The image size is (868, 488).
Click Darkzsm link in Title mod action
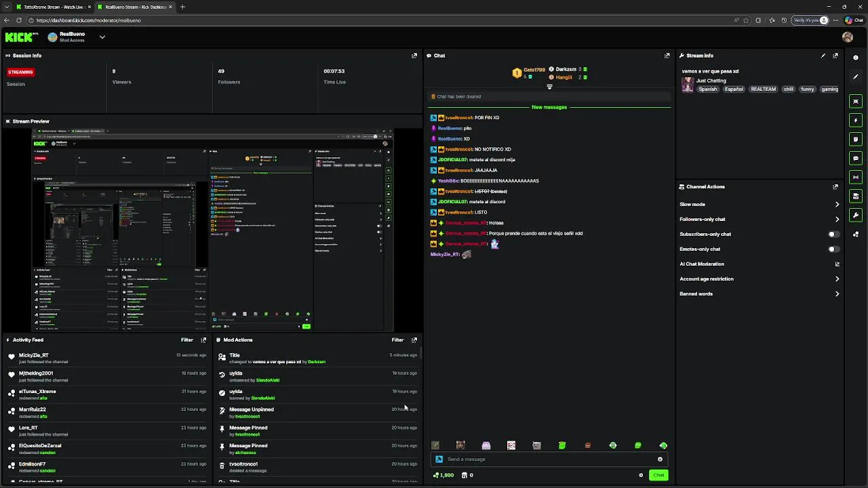click(x=317, y=362)
